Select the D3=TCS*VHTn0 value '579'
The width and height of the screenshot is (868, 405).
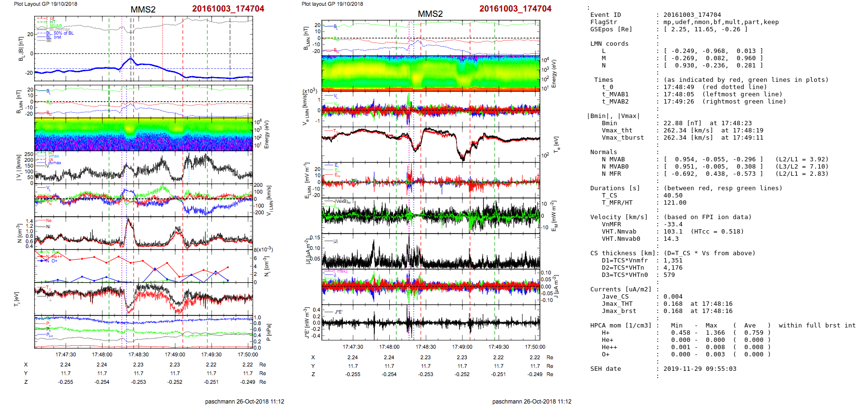pyautogui.click(x=669, y=275)
